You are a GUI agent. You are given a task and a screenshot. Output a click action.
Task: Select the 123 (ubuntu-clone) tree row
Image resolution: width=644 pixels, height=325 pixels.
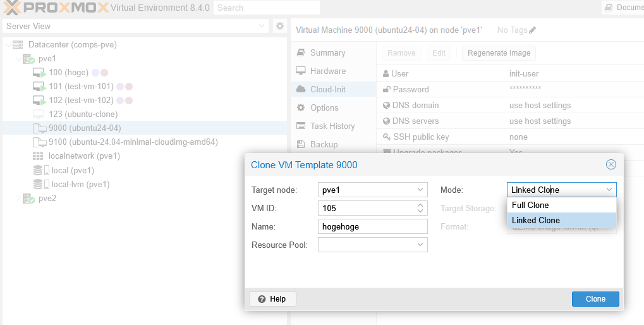(x=145, y=114)
